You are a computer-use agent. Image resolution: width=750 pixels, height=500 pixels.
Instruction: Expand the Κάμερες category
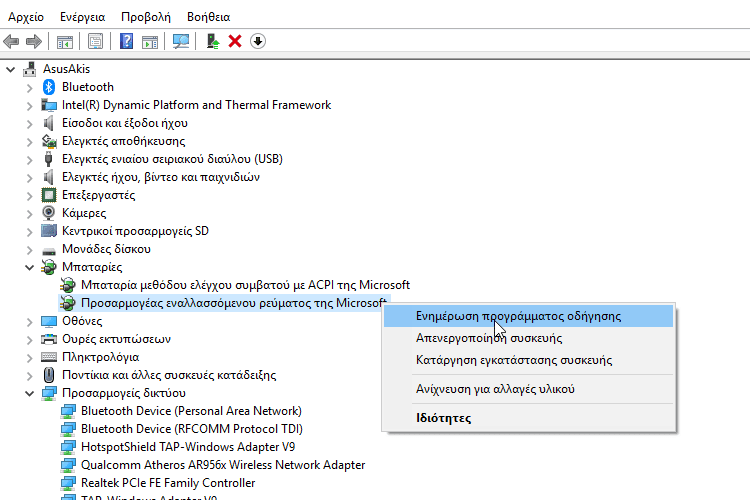(30, 214)
